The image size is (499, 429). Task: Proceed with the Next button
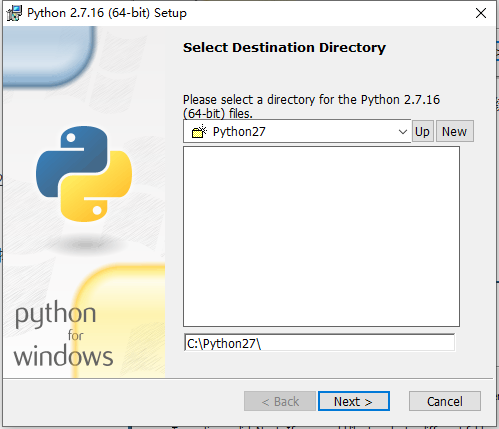(x=354, y=401)
